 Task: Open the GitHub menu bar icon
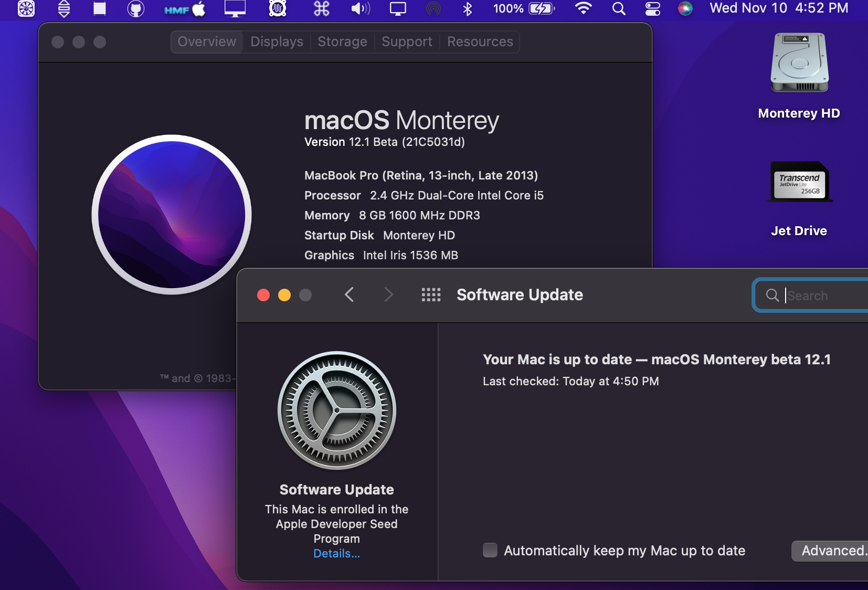(136, 8)
